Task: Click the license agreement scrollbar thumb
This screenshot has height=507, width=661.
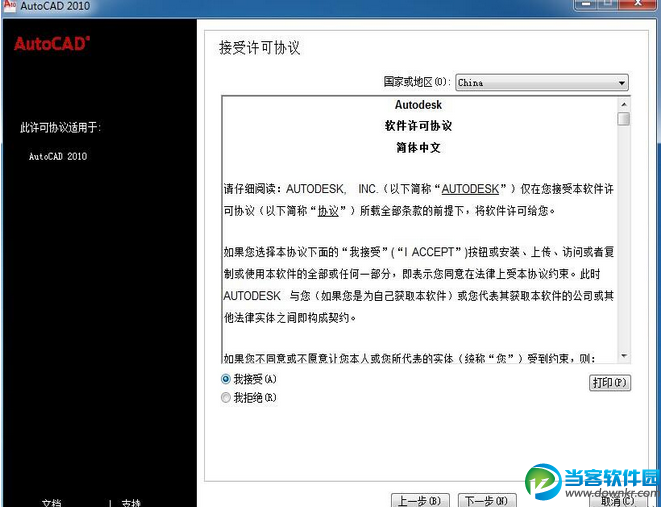Action: 624,119
